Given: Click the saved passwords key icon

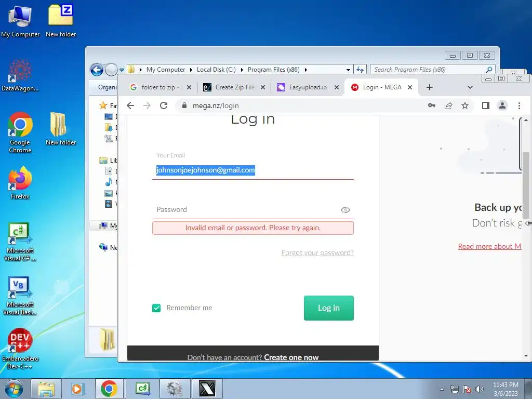Looking at the screenshot, I should (x=432, y=105).
